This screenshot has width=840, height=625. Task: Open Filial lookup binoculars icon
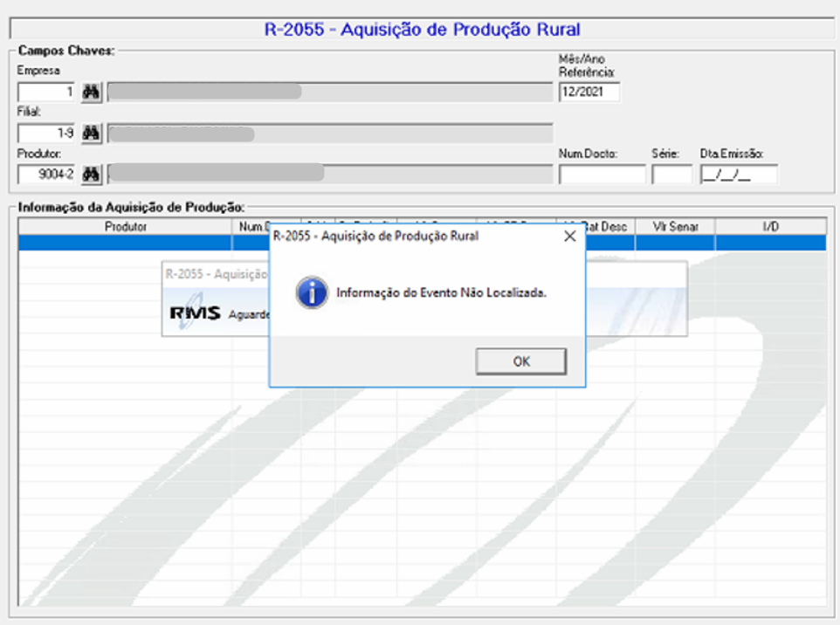coord(91,133)
